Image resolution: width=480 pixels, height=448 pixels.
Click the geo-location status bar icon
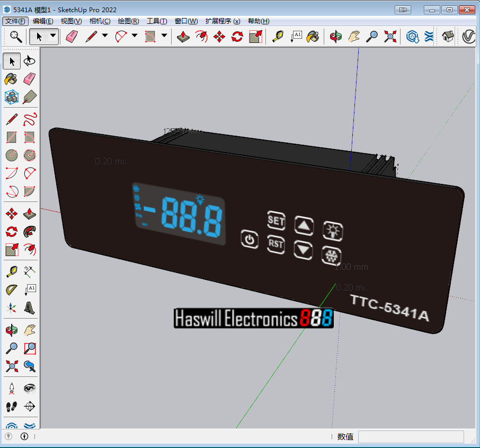8,436
